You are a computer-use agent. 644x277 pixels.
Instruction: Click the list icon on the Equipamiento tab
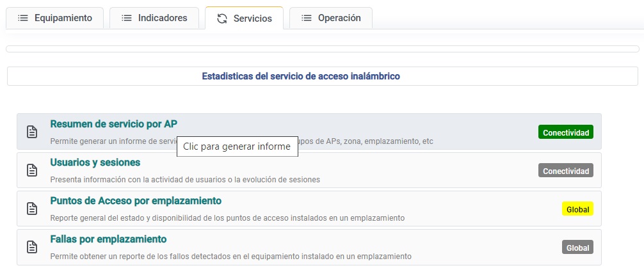tap(23, 18)
